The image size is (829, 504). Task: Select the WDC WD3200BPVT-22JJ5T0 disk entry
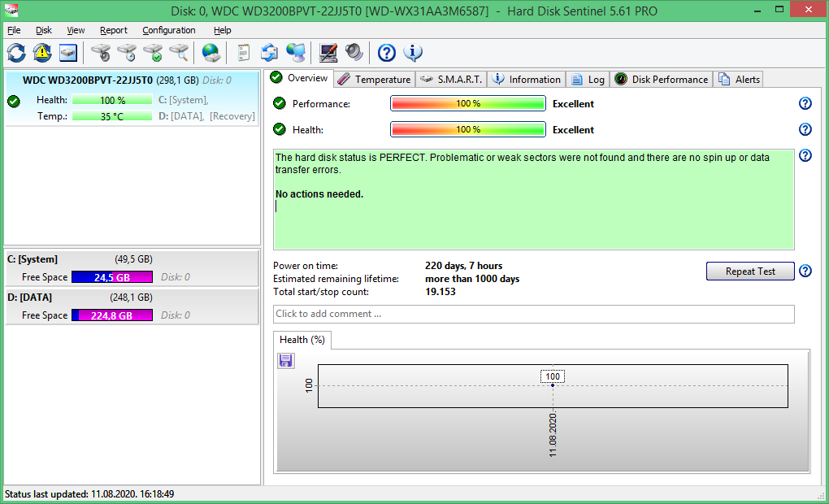coord(132,98)
